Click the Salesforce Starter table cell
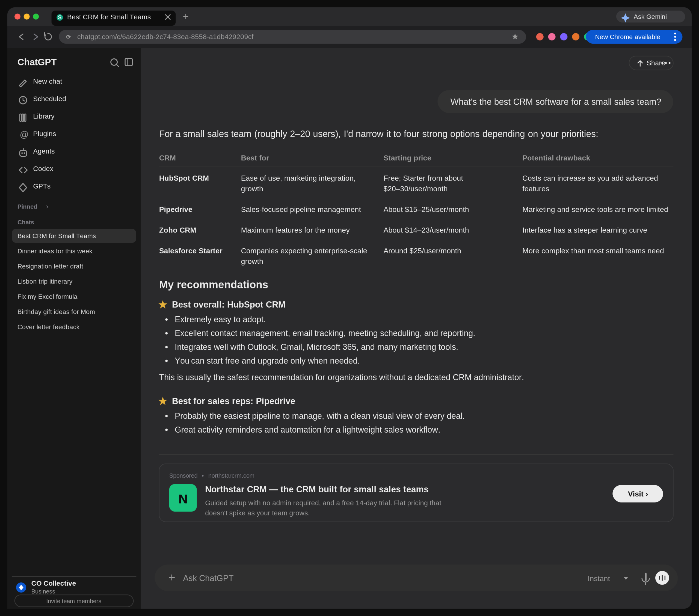 point(191,251)
